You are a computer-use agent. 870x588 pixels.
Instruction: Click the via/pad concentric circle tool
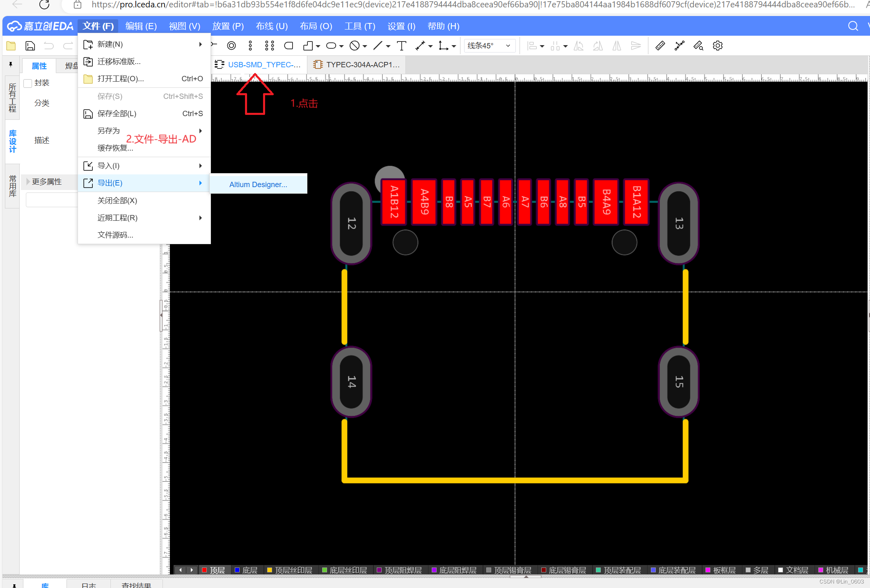coord(231,46)
